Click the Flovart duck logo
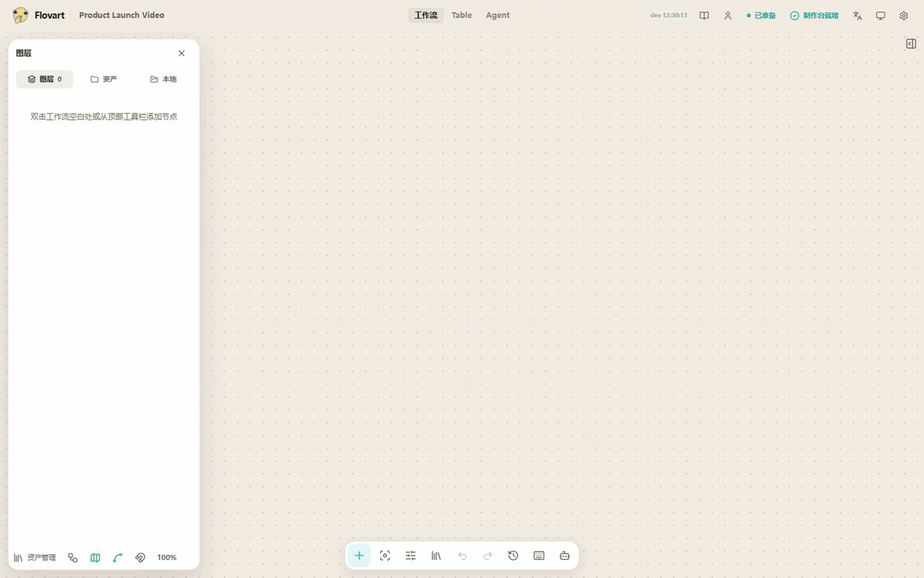Image resolution: width=924 pixels, height=578 pixels. 20,16
